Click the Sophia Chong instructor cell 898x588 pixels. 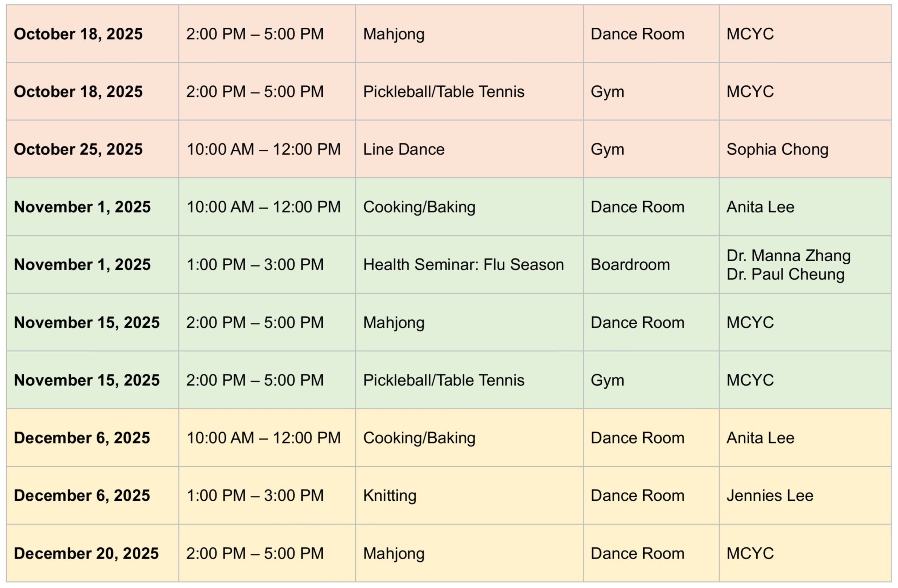click(x=777, y=149)
